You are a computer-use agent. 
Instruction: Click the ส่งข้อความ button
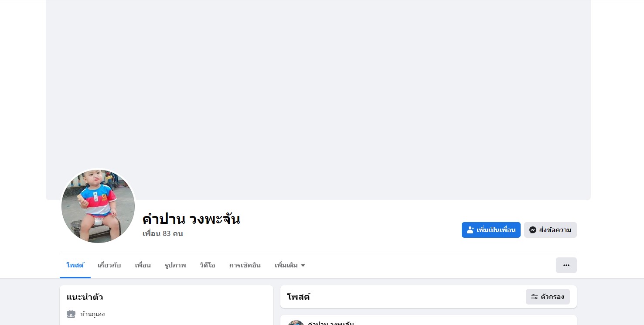550,230
